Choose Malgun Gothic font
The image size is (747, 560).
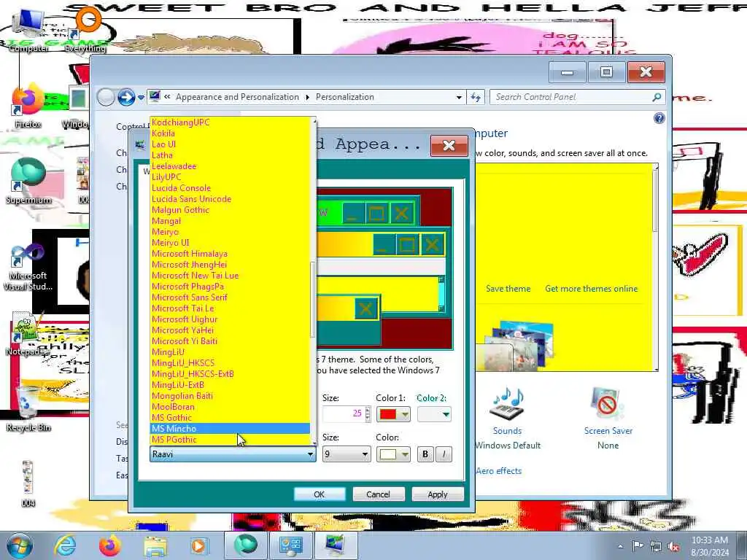tap(230, 209)
